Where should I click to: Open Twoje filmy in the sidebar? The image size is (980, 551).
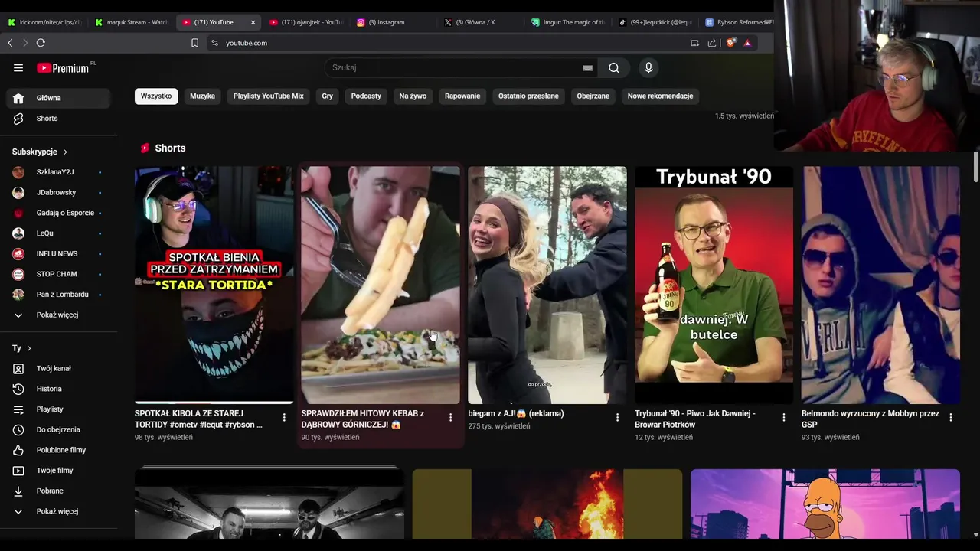tap(59, 471)
